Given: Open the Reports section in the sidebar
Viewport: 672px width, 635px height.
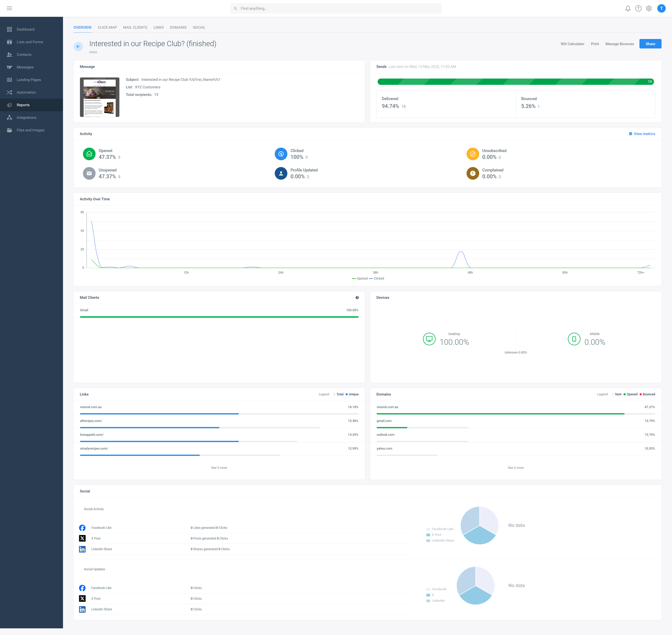Looking at the screenshot, I should point(23,105).
